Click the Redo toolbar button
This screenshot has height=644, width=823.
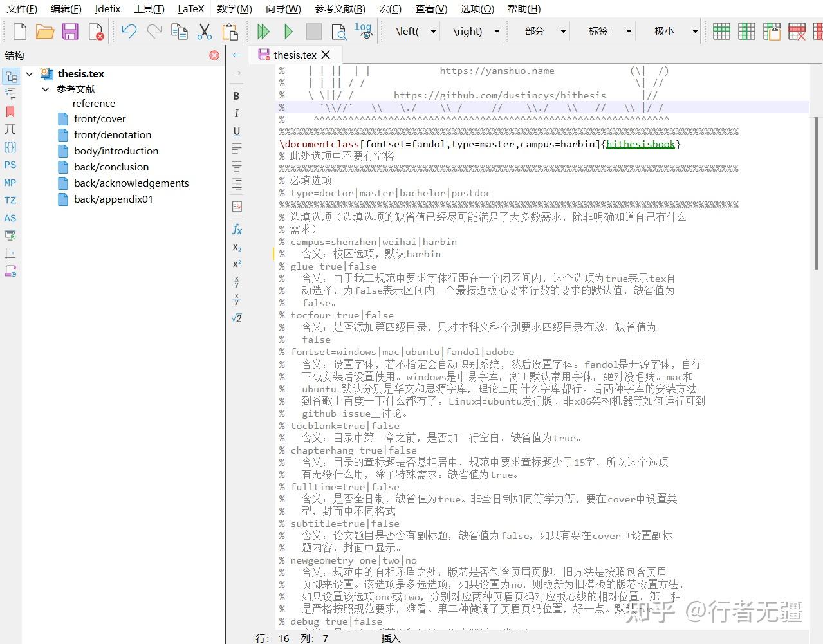tap(154, 30)
